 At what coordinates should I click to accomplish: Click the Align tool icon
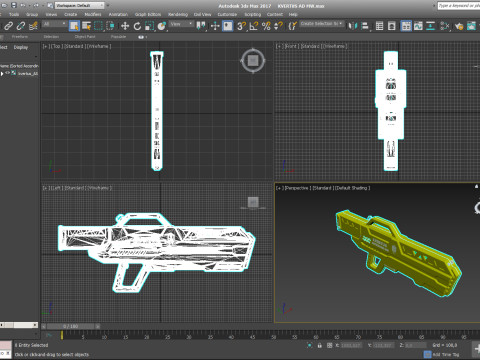pos(365,26)
